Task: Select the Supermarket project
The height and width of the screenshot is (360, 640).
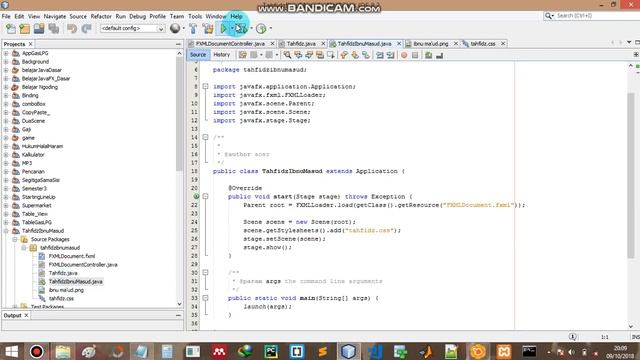Action: (x=36, y=206)
